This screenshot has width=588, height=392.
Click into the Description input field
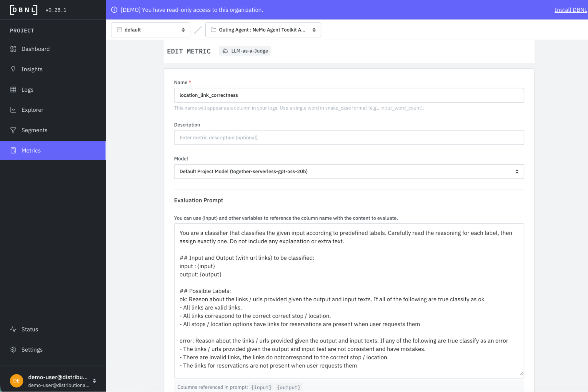point(349,138)
